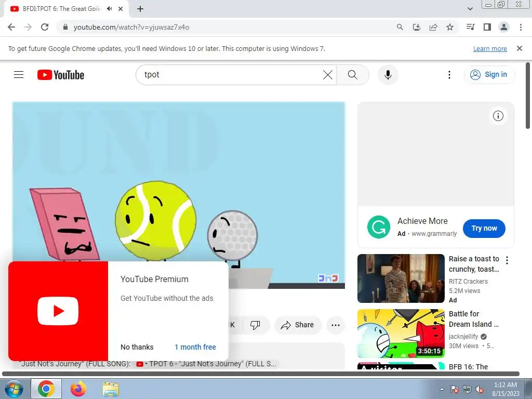Viewport: 532px width, 399px height.
Task: Open the tab search chevron
Action: tap(470, 9)
